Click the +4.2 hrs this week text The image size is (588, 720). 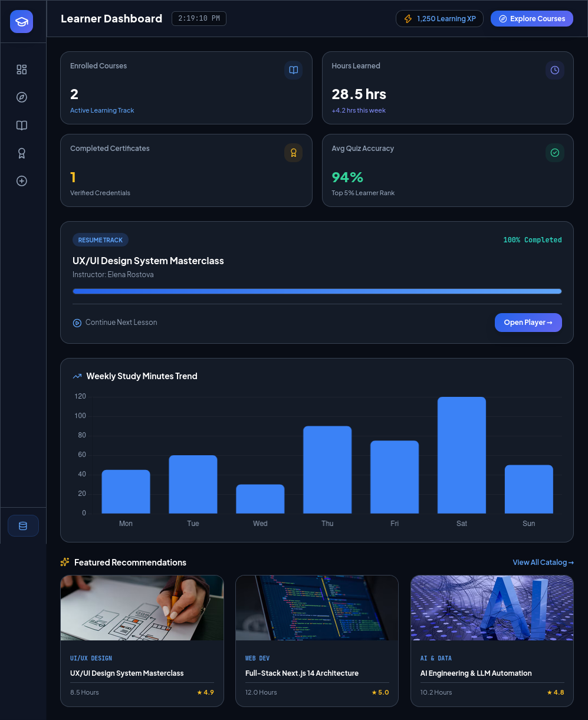click(359, 110)
